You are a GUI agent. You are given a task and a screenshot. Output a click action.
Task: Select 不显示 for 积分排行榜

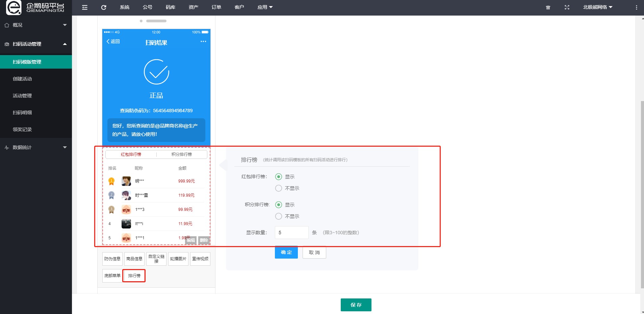[x=278, y=216]
